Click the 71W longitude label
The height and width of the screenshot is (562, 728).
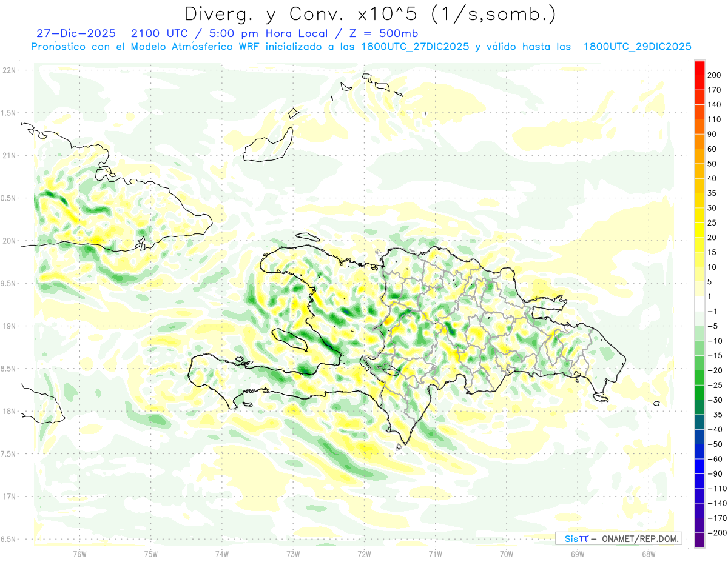click(x=435, y=554)
